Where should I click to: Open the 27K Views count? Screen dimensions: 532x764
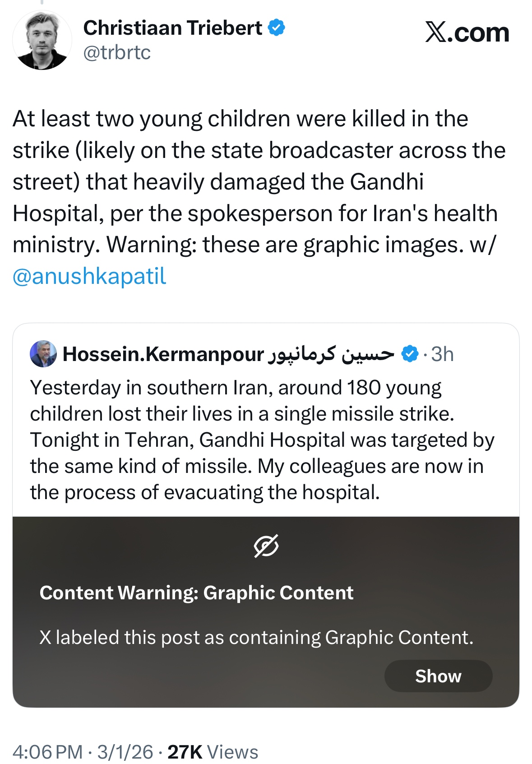(x=213, y=752)
